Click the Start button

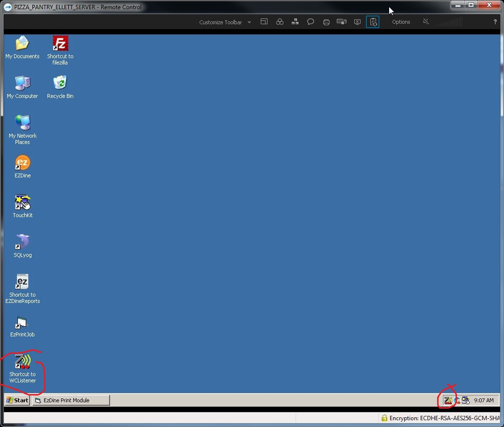coord(17,400)
